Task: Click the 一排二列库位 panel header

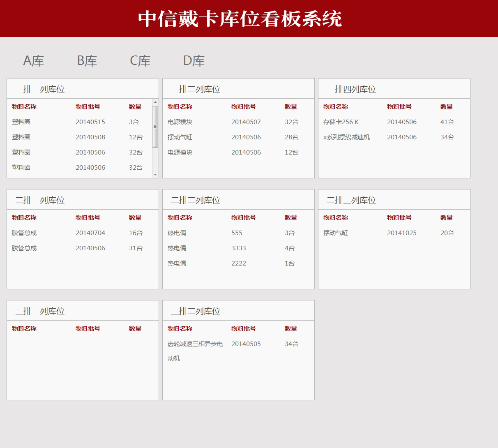Action: tap(196, 89)
